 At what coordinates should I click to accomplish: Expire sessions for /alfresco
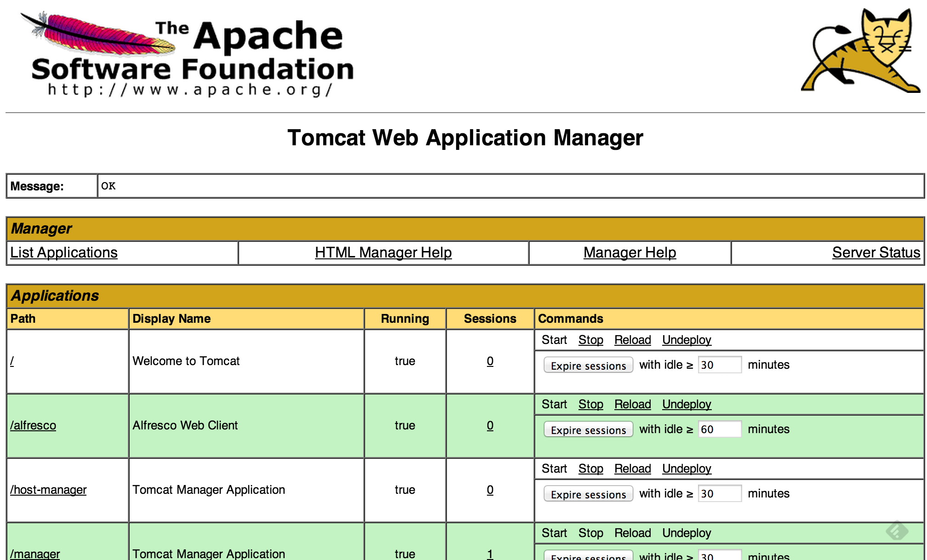pyautogui.click(x=589, y=429)
